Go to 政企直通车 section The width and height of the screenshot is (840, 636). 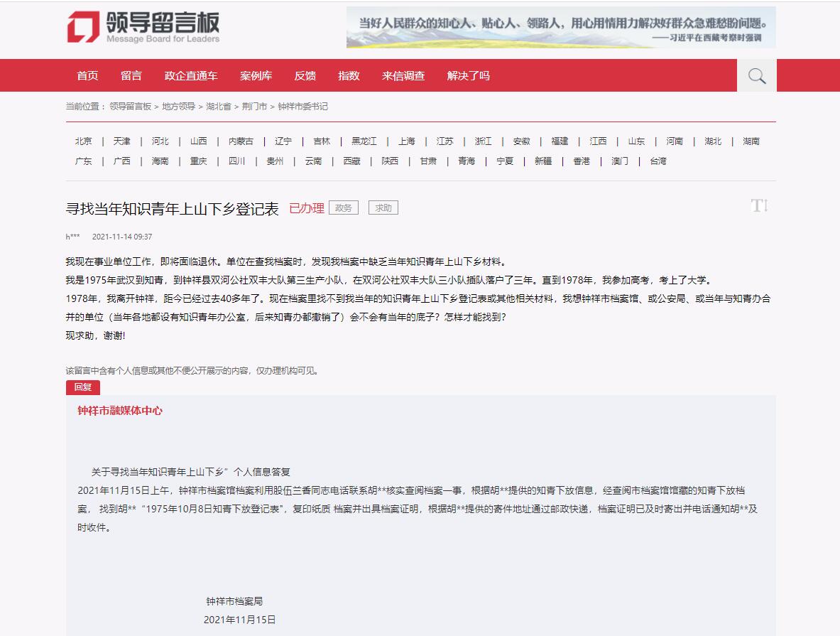pyautogui.click(x=191, y=76)
